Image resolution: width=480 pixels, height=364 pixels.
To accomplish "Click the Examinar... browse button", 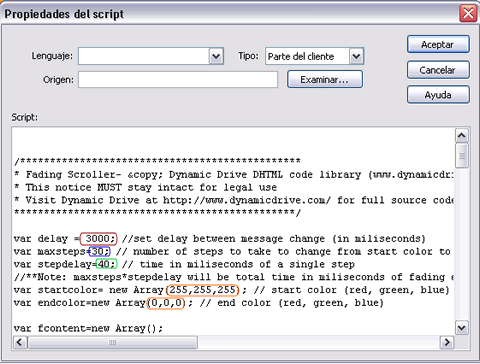I will pyautogui.click(x=325, y=80).
